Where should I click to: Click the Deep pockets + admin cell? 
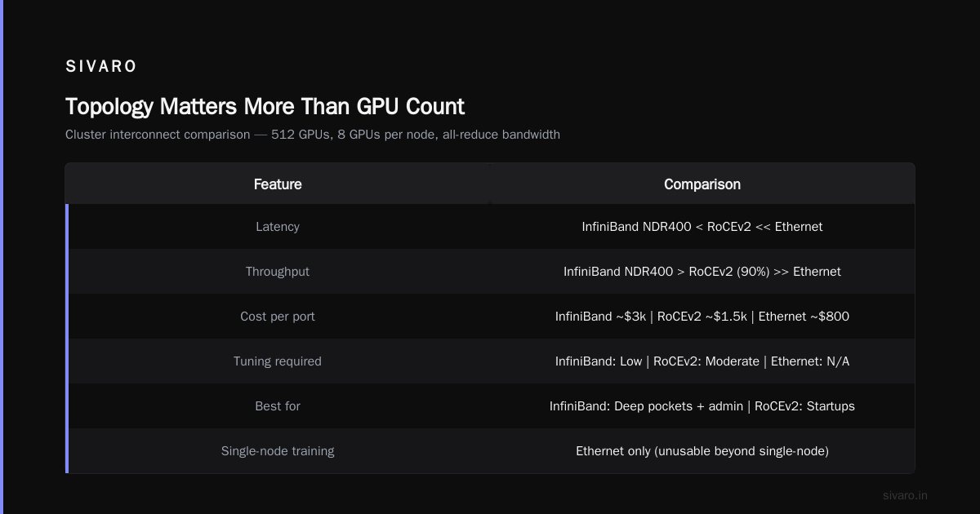702,406
